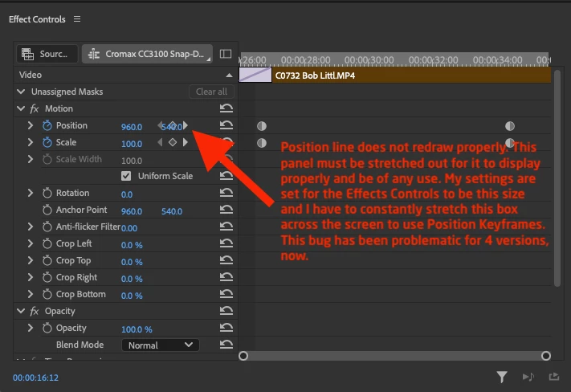Uncheck the Uniform Scale checkbox
The width and height of the screenshot is (571, 392).
126,176
